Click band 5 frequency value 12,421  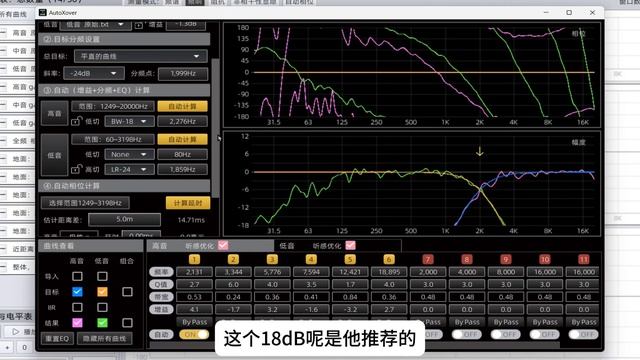click(350, 272)
